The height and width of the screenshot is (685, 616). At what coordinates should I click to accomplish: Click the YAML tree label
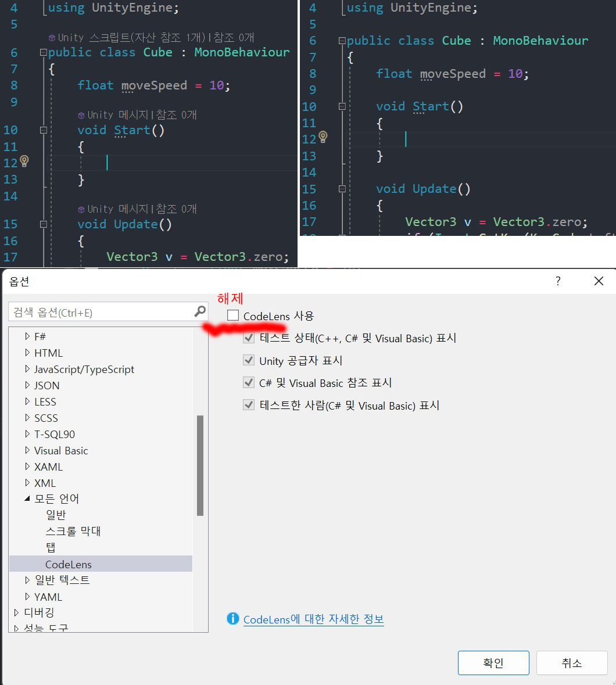coord(48,597)
